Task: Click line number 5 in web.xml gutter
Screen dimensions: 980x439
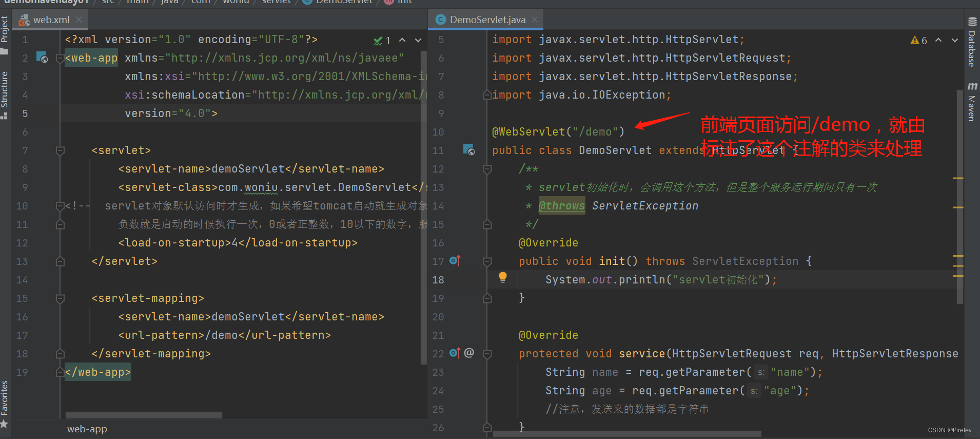Action: [x=25, y=113]
